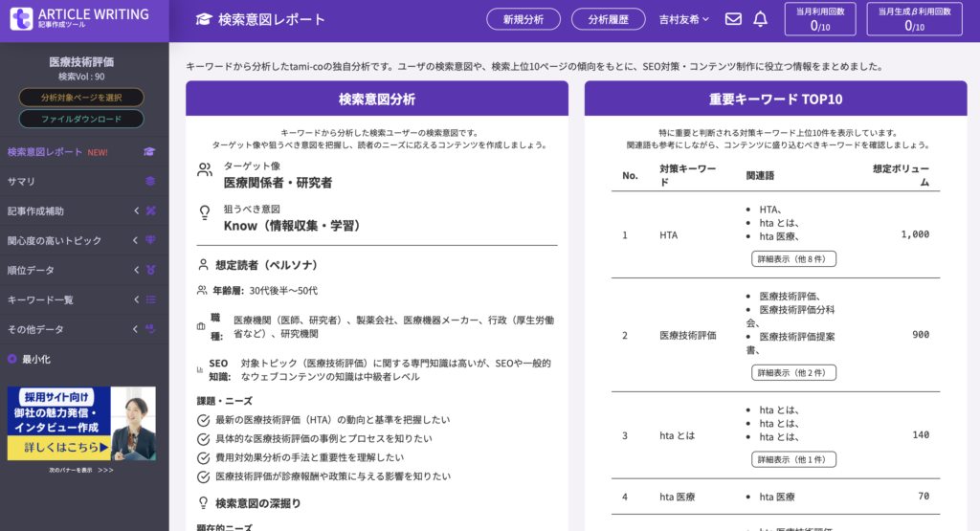Open 分析履歴 from the header

pos(608,19)
